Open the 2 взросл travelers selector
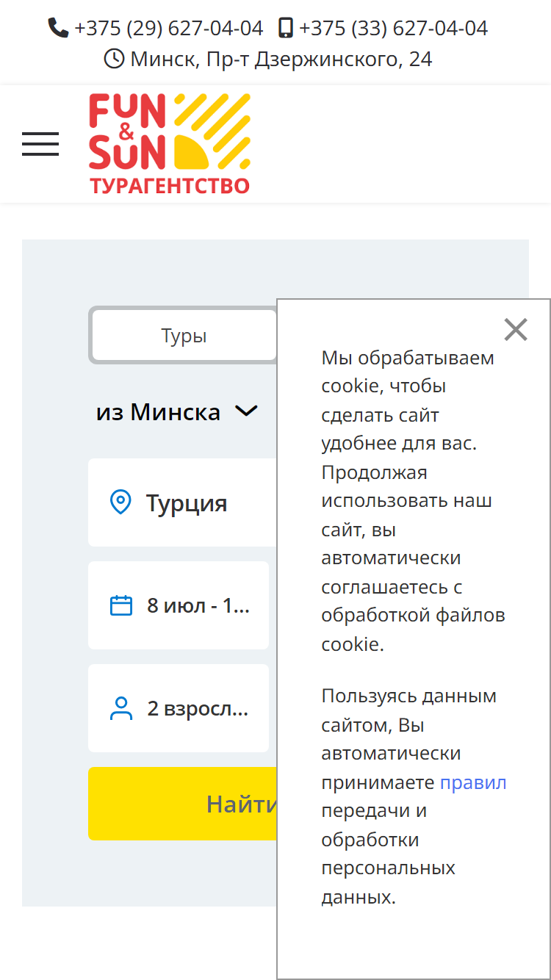551x980 pixels. tap(179, 708)
